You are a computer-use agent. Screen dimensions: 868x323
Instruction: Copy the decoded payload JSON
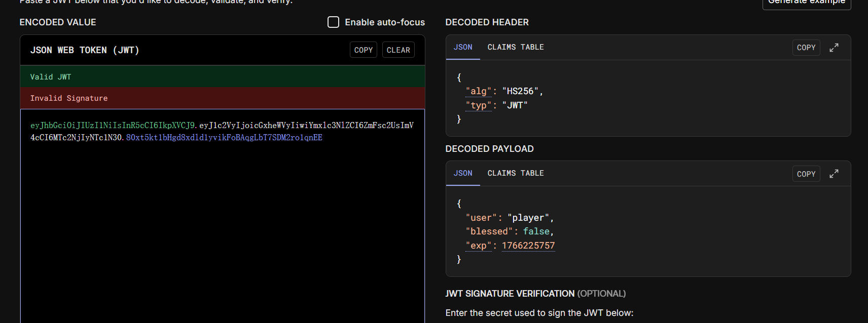pos(806,174)
